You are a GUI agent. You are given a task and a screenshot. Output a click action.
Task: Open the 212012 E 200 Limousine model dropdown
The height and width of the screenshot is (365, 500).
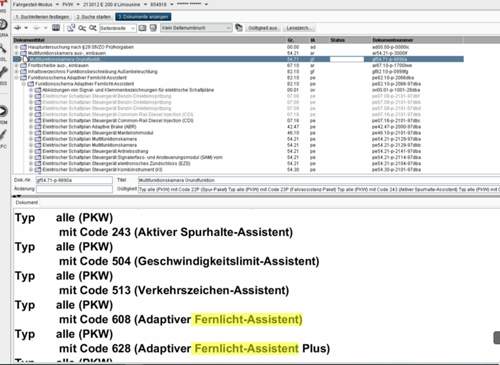tap(146, 5)
